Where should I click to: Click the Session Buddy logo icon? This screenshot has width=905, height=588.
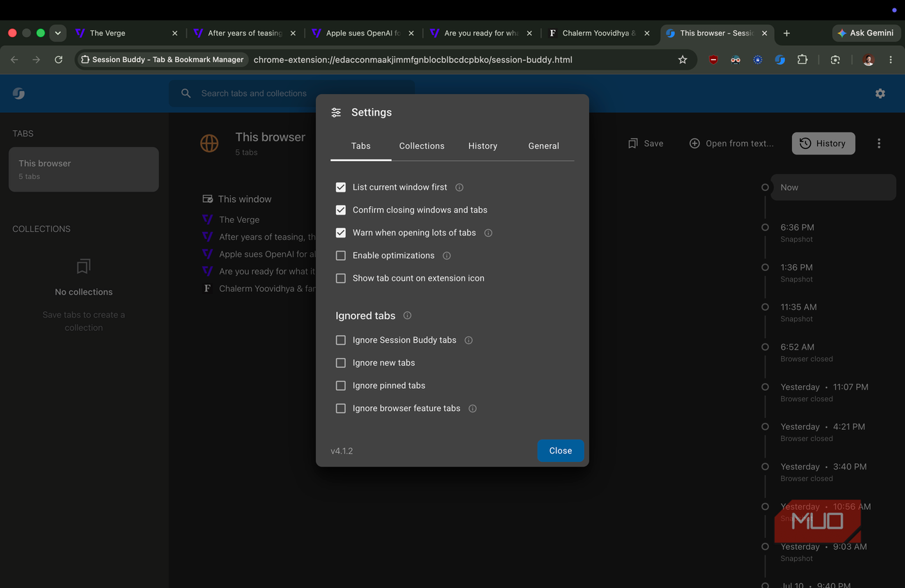pos(19,93)
